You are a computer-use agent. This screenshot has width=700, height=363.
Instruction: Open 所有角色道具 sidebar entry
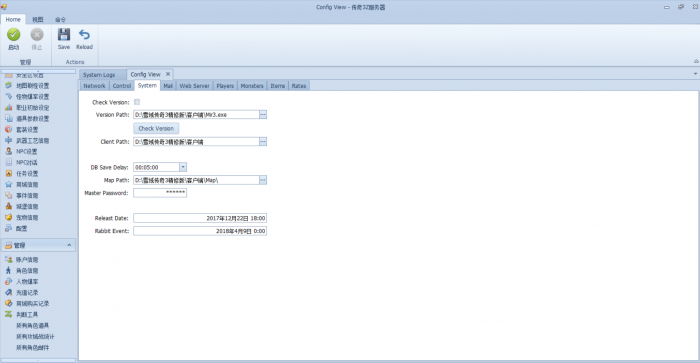click(x=33, y=325)
